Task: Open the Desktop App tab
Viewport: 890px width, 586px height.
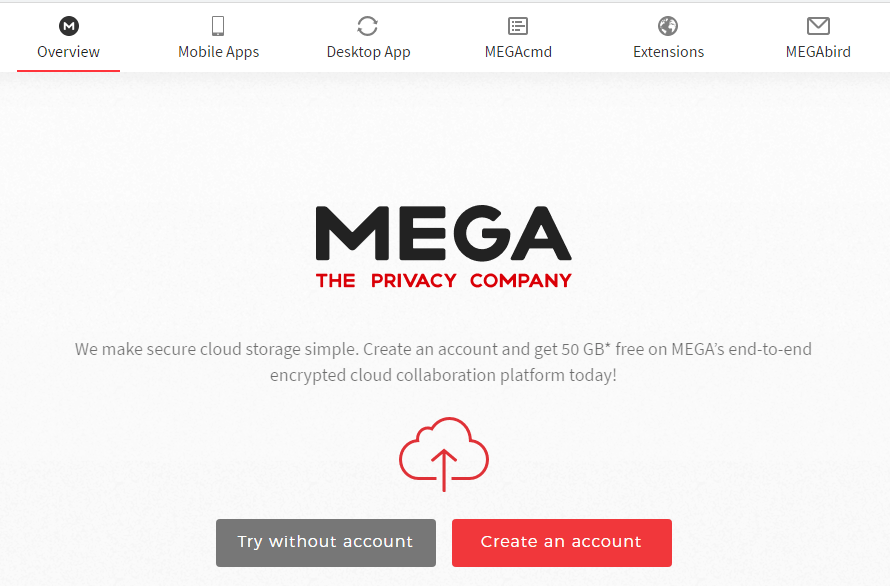Action: coord(368,52)
